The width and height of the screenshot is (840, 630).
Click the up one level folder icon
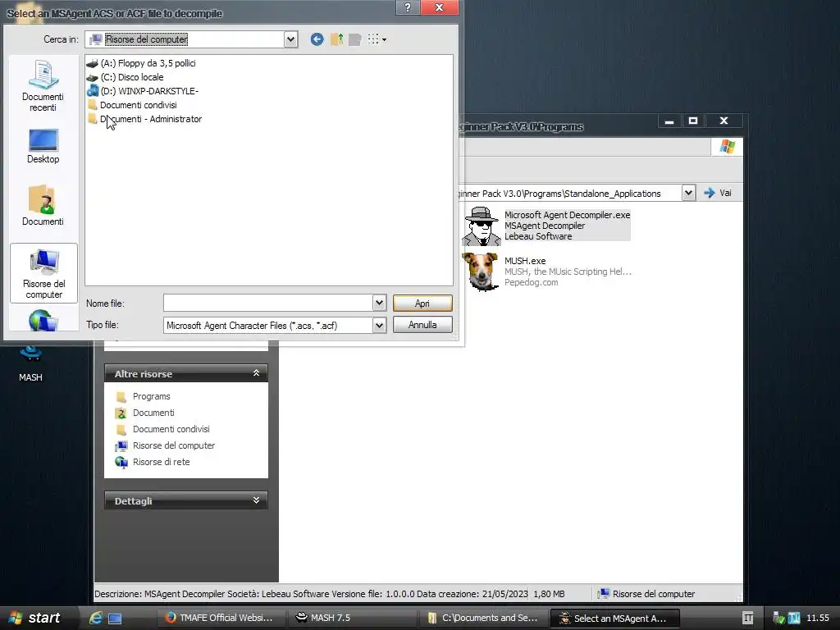click(336, 39)
